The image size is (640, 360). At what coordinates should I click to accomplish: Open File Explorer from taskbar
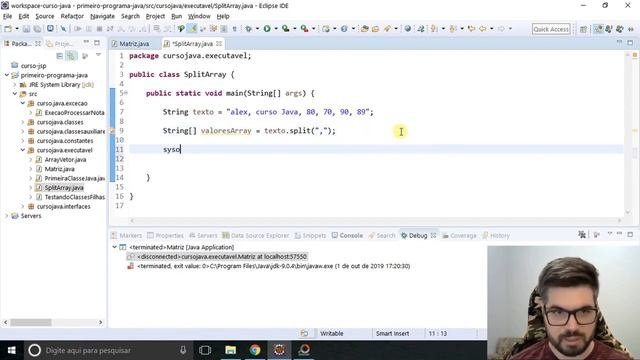pyautogui.click(x=230, y=350)
